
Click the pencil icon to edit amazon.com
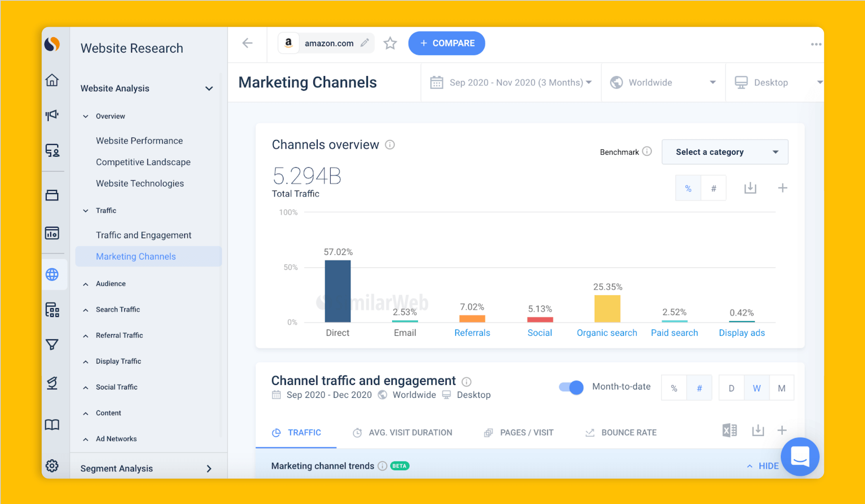(x=364, y=43)
